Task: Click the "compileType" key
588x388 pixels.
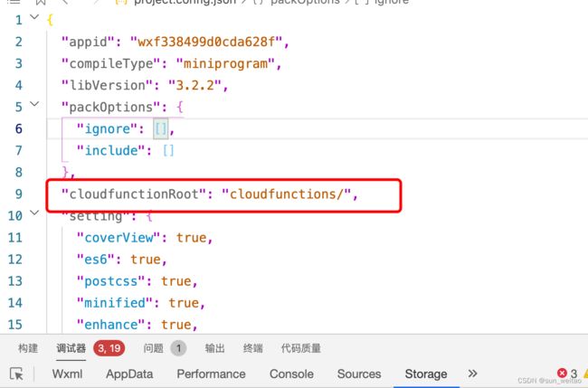Action: tap(111, 63)
